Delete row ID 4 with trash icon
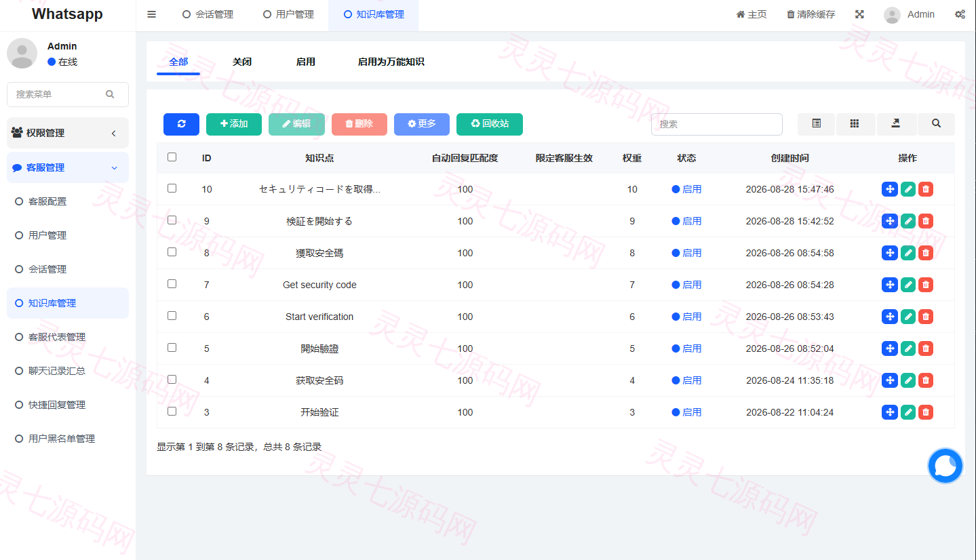 tap(926, 380)
